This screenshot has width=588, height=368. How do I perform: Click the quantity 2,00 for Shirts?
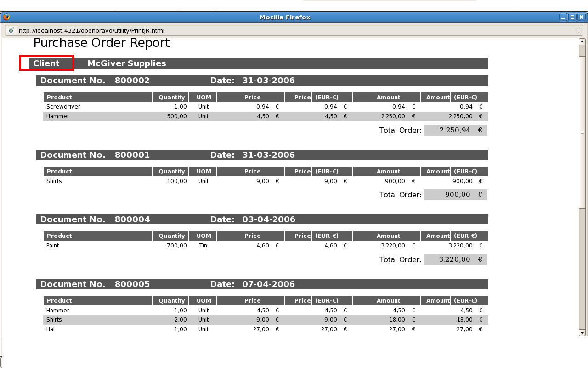[x=181, y=320]
